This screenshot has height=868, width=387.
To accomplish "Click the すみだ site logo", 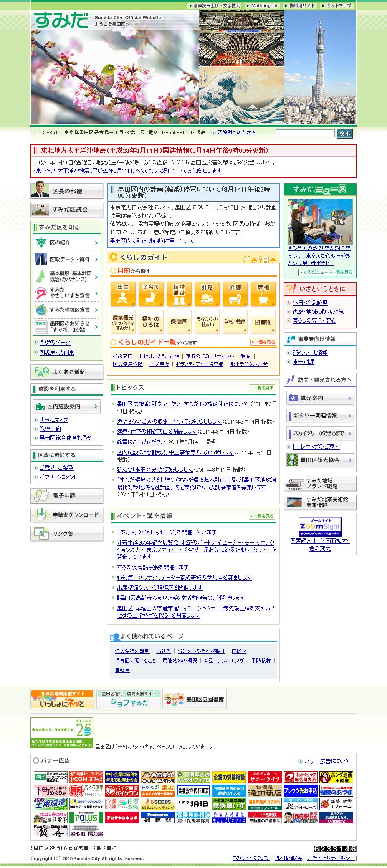I will [61, 21].
